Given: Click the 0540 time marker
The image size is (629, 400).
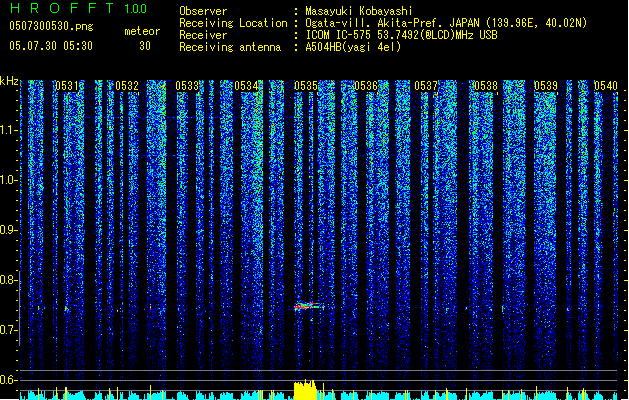Looking at the screenshot, I should tap(606, 86).
